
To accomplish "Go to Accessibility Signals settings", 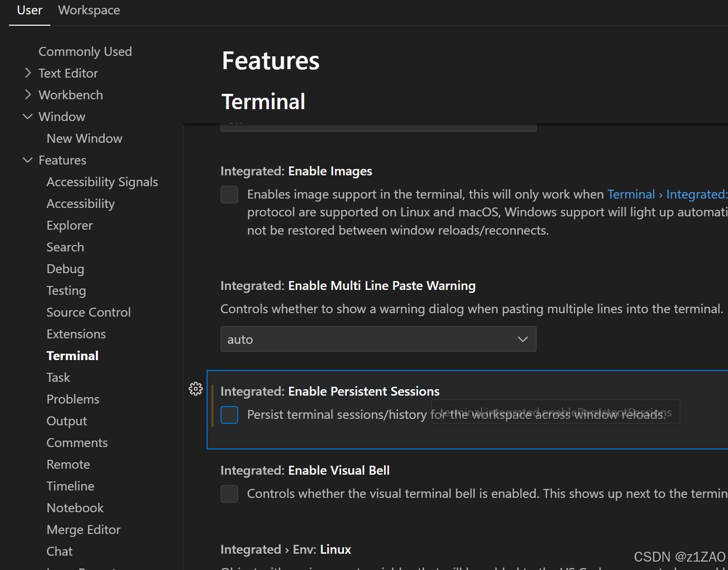I will pos(102,182).
